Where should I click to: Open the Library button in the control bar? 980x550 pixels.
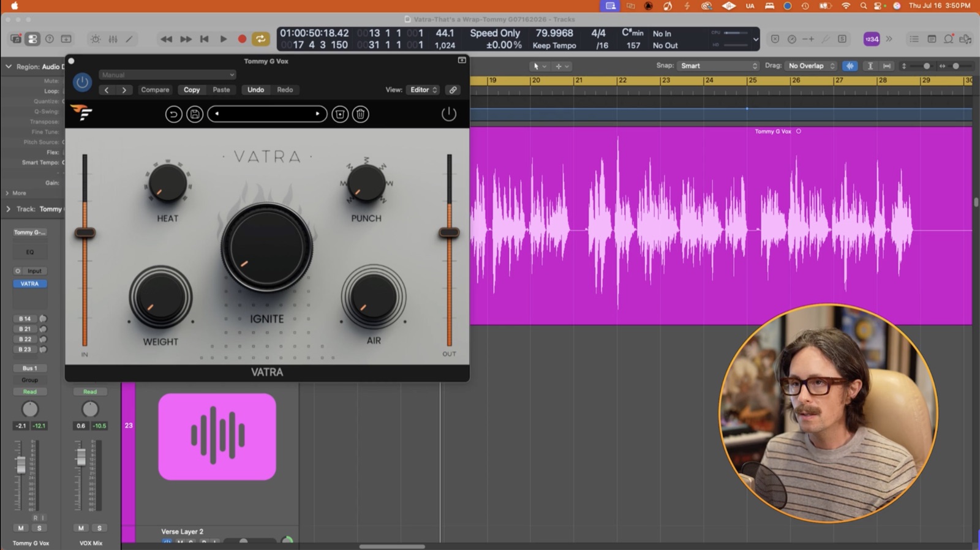(16, 39)
